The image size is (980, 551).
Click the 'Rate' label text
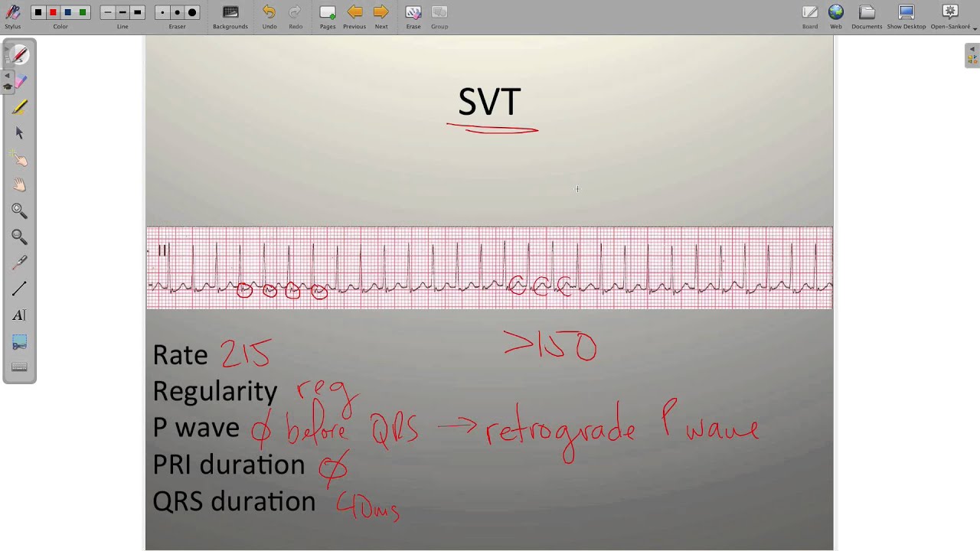pos(180,355)
